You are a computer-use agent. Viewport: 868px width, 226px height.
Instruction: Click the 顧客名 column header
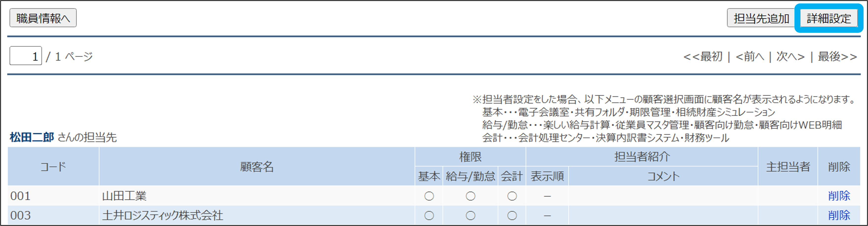[257, 167]
